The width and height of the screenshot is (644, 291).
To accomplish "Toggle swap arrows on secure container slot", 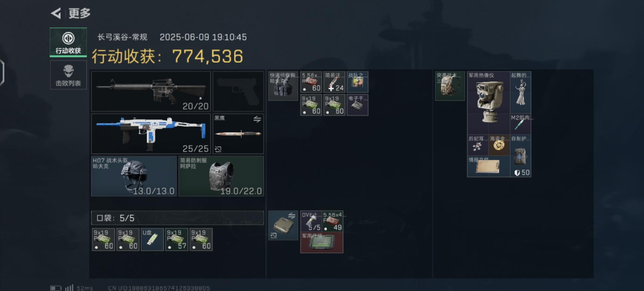I will [292, 216].
